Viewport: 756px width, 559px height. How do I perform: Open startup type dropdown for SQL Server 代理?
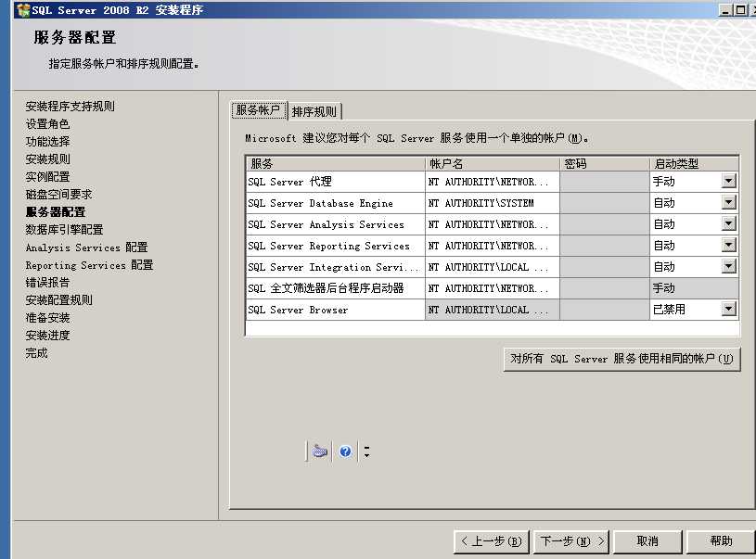(x=728, y=181)
